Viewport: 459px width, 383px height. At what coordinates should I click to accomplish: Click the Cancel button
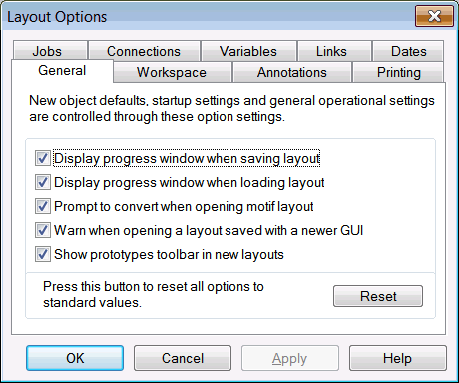183,358
